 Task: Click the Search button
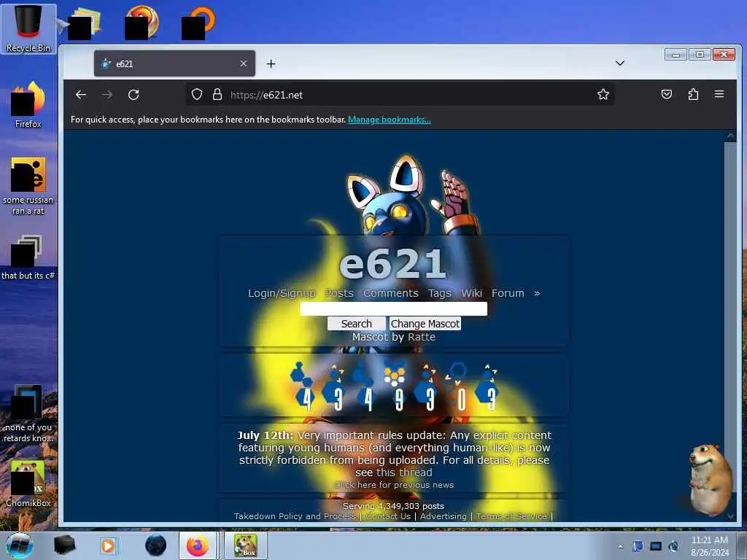[356, 324]
